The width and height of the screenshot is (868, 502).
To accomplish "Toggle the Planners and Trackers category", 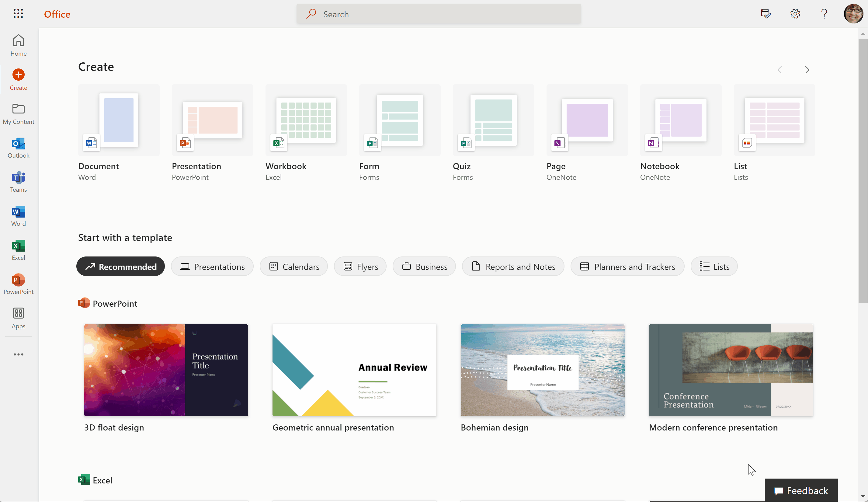I will point(627,267).
